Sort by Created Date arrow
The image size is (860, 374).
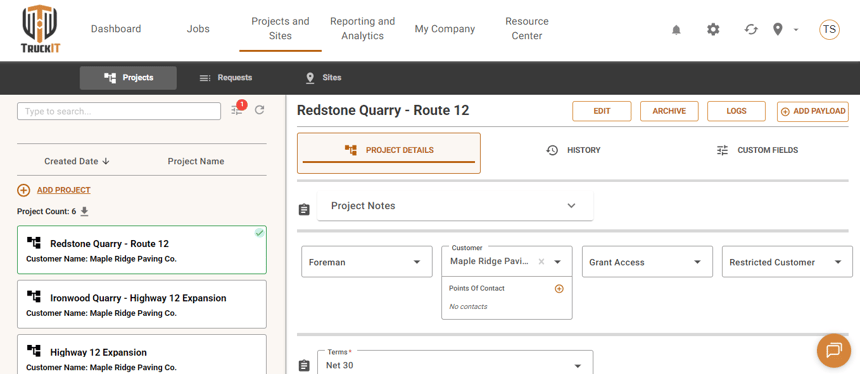[x=106, y=161]
